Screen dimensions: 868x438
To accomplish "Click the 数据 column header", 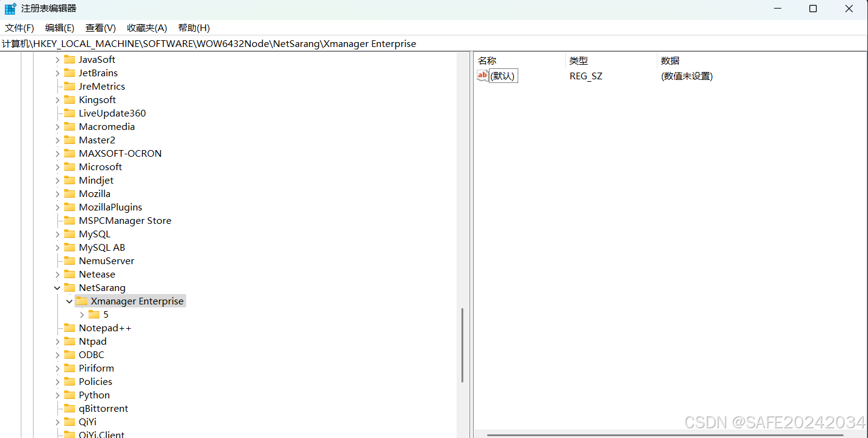I will pos(761,60).
